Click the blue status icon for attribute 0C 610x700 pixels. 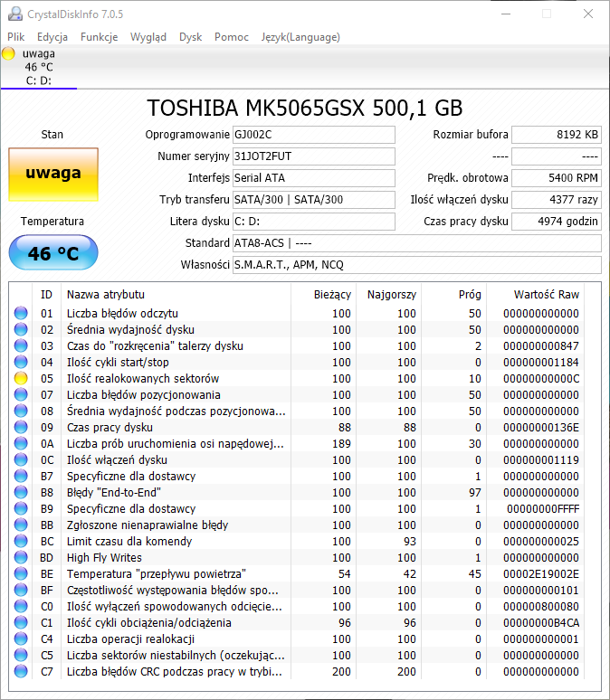pos(21,459)
